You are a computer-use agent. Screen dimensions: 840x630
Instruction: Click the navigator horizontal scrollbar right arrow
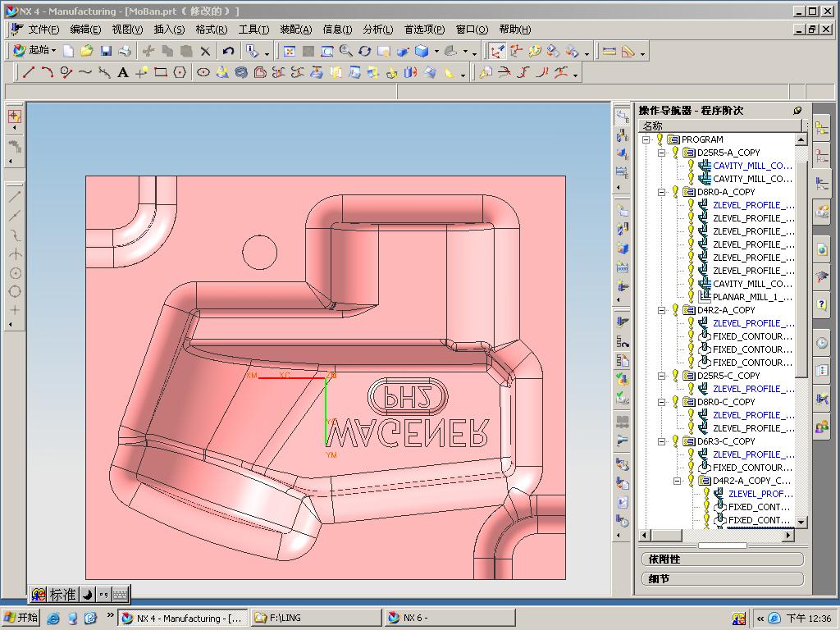[788, 535]
